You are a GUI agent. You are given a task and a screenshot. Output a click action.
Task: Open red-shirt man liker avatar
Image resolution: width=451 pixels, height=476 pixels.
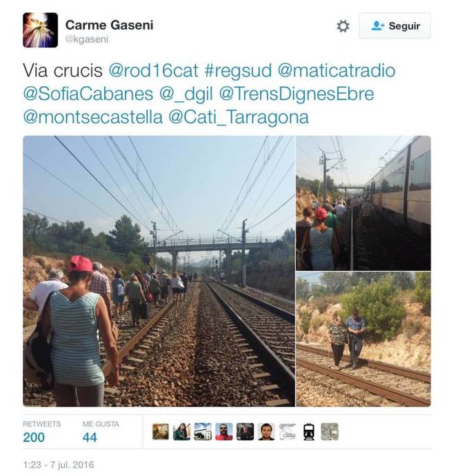point(224,432)
